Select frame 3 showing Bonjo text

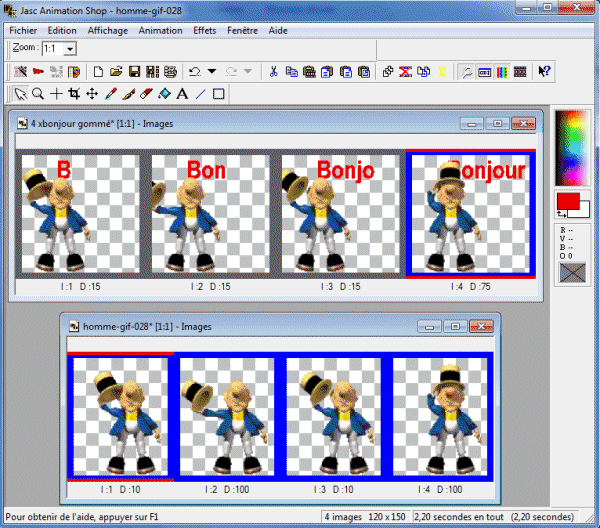pos(341,213)
